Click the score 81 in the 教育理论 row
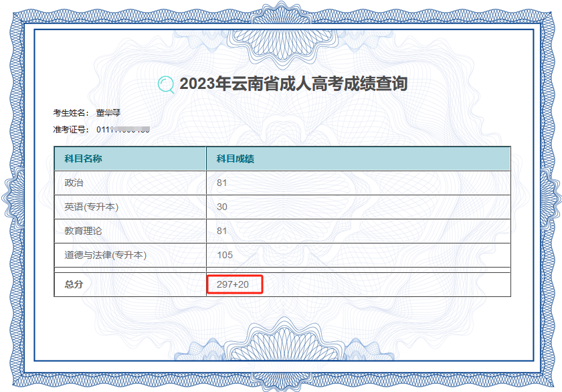Image resolution: width=562 pixels, height=392 pixels. (222, 231)
